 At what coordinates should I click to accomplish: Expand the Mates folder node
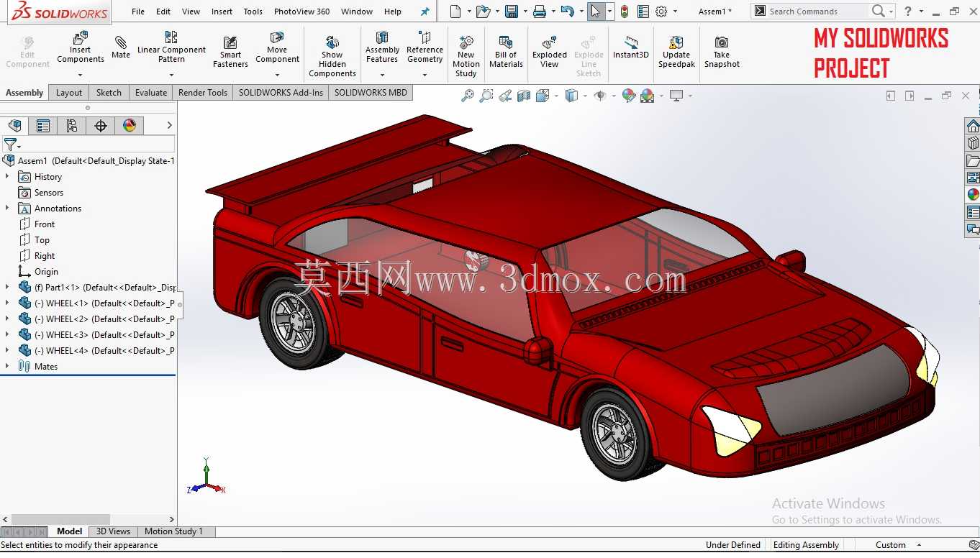point(7,366)
